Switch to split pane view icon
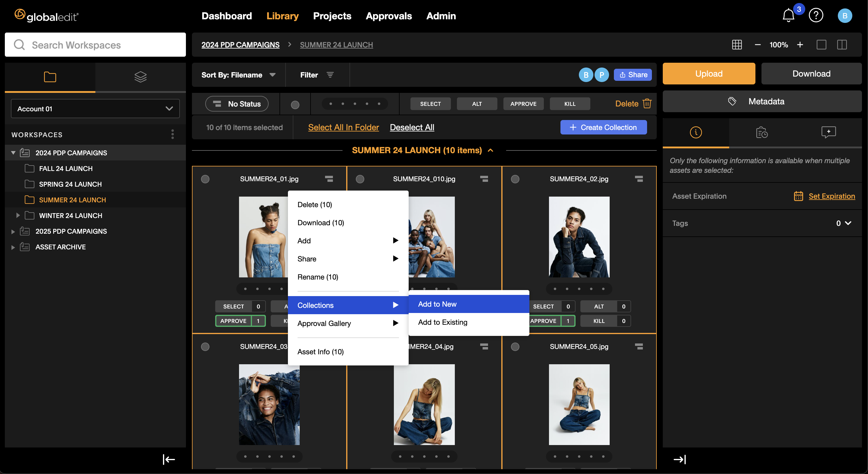The width and height of the screenshot is (868, 474). (x=842, y=45)
